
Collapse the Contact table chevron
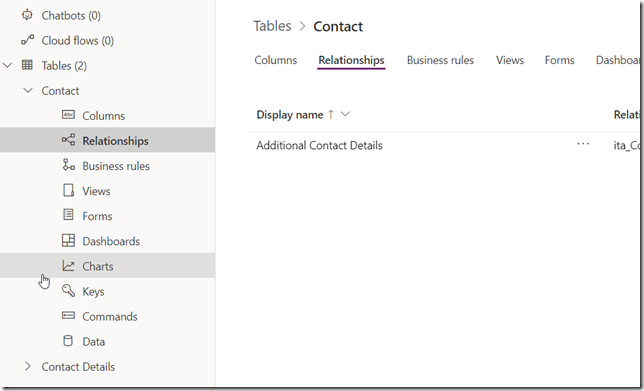tap(28, 90)
